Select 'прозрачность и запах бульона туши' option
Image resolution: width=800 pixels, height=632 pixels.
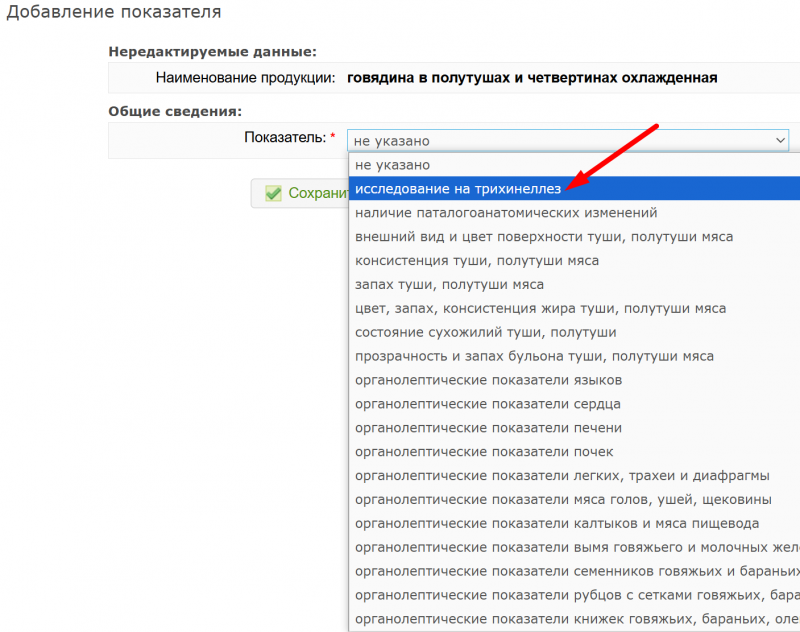pyautogui.click(x=534, y=356)
